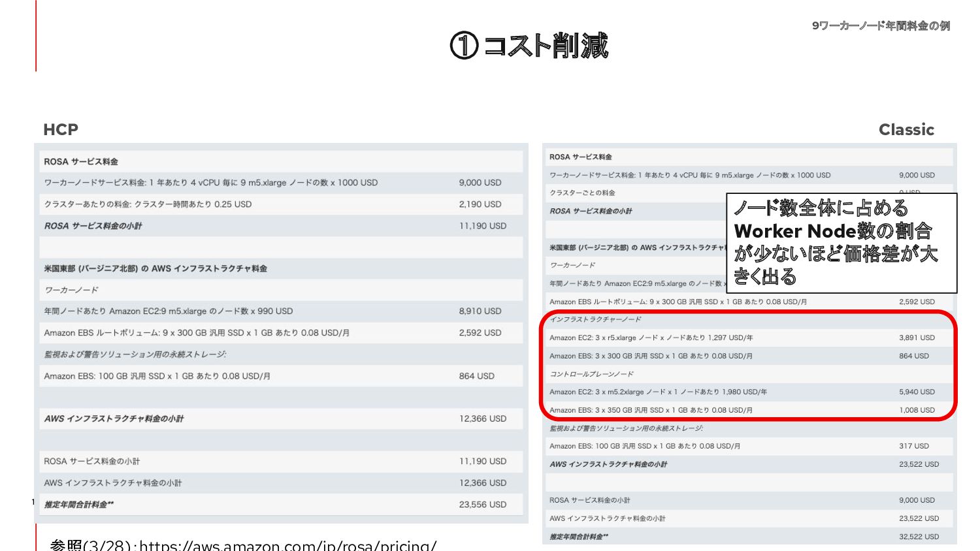Image resolution: width=980 pixels, height=551 pixels.
Task: Select "推定年間合計料金**" in the Classic table
Action: (x=579, y=537)
